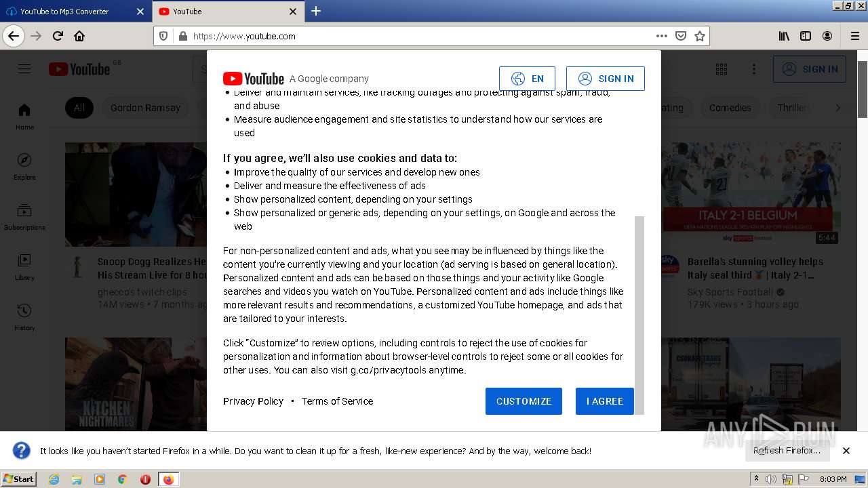Select the Comedies filter chip
868x488 pixels.
[x=730, y=108]
